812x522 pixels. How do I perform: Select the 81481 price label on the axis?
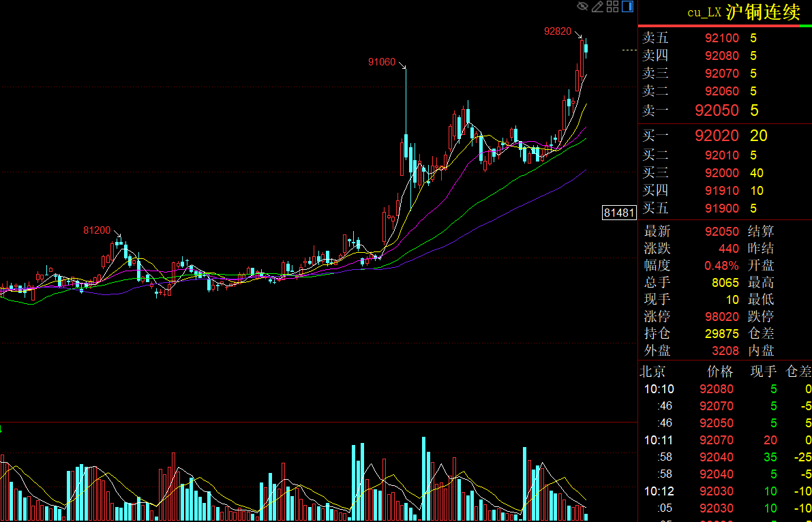(619, 213)
